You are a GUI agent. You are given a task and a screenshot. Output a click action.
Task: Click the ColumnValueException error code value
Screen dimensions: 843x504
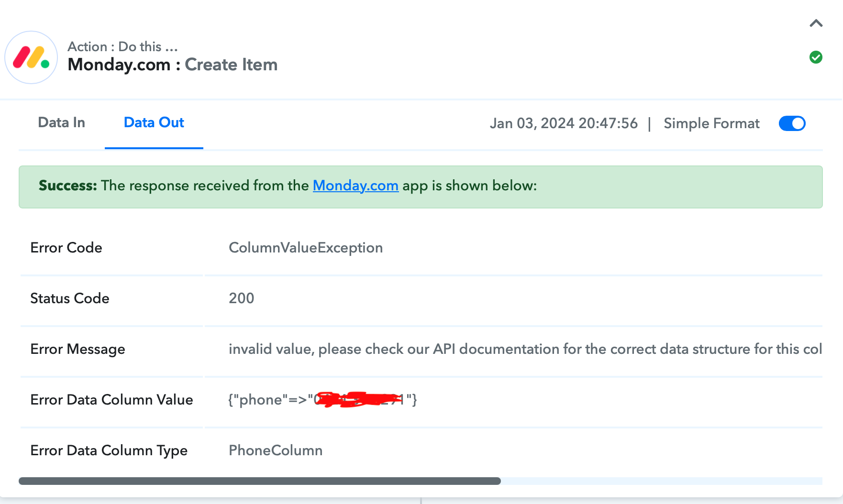(306, 248)
